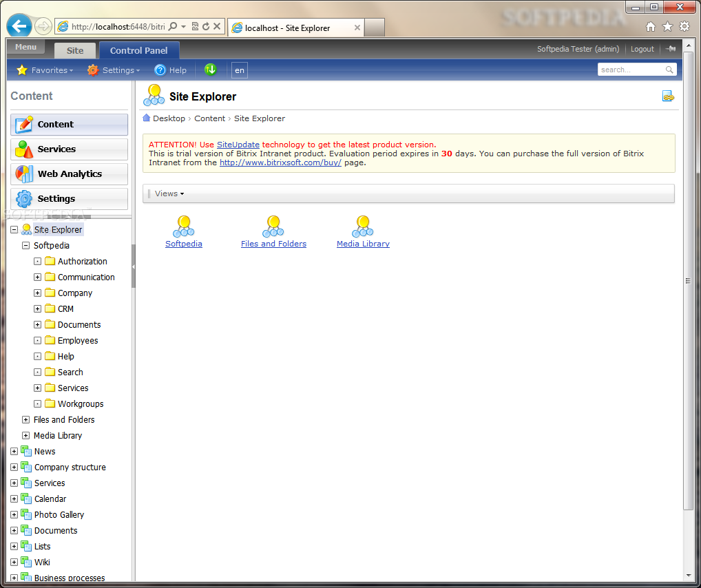
Task: Expand the Documents folder under Softpedia
Action: point(38,324)
